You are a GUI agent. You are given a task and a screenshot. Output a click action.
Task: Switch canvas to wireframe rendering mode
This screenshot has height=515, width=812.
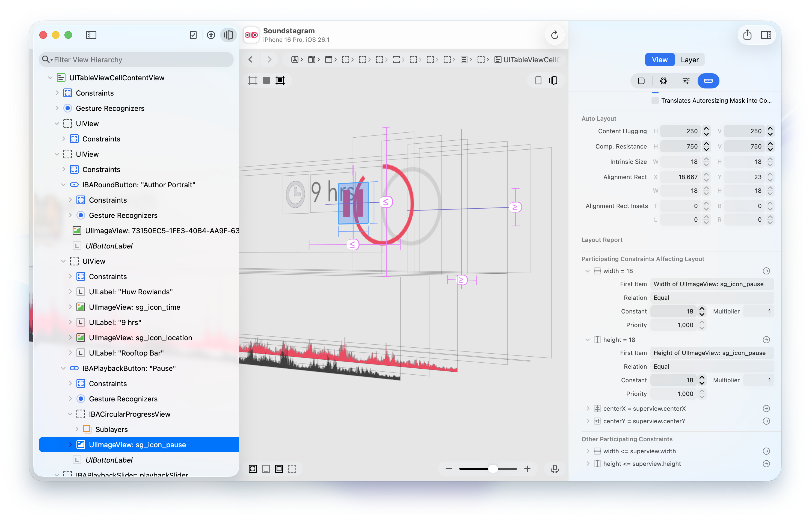tap(253, 80)
